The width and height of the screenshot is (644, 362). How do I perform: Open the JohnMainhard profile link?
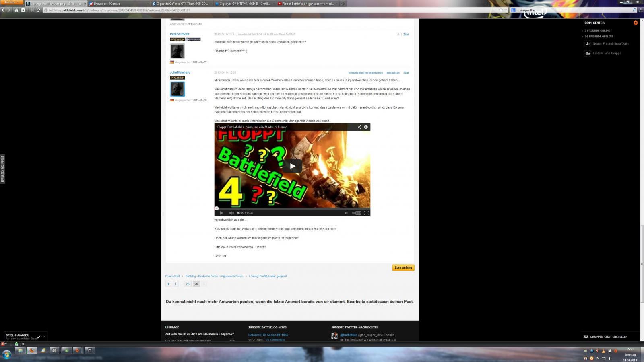[180, 72]
